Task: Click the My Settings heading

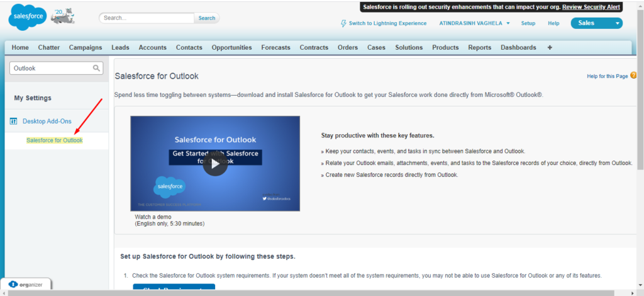Action: click(x=33, y=98)
